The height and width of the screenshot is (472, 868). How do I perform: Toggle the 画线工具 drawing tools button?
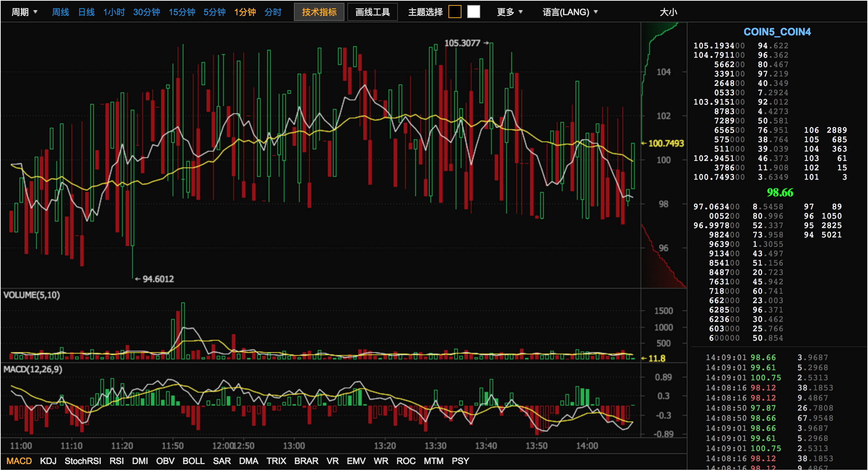[372, 12]
